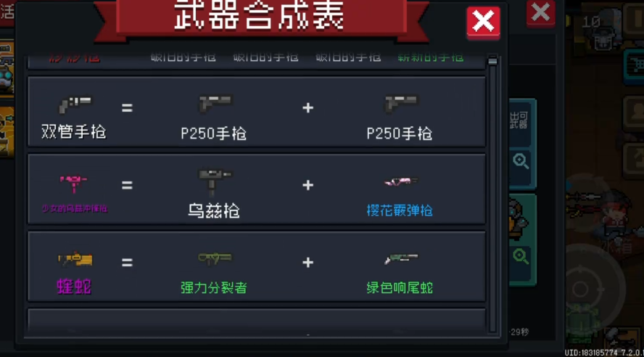
Task: Click the 强力分裂者 green name label
Action: click(x=213, y=287)
